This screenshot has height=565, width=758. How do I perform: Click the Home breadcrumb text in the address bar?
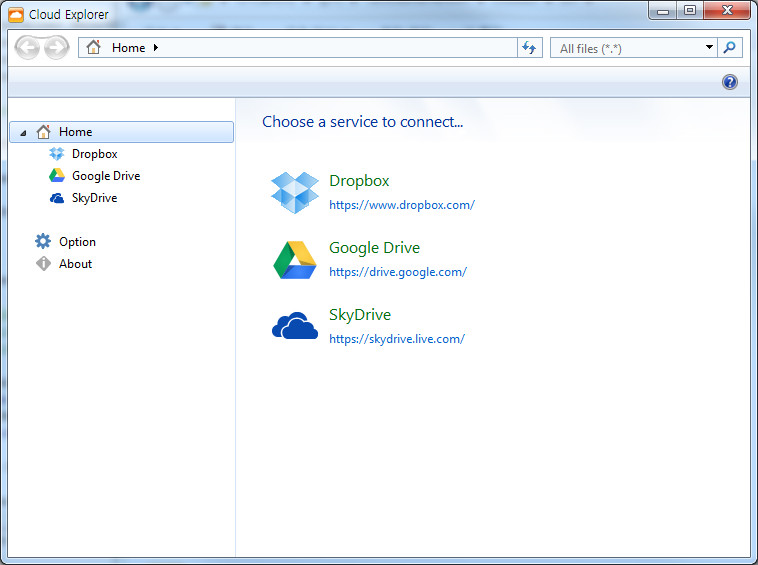[129, 48]
